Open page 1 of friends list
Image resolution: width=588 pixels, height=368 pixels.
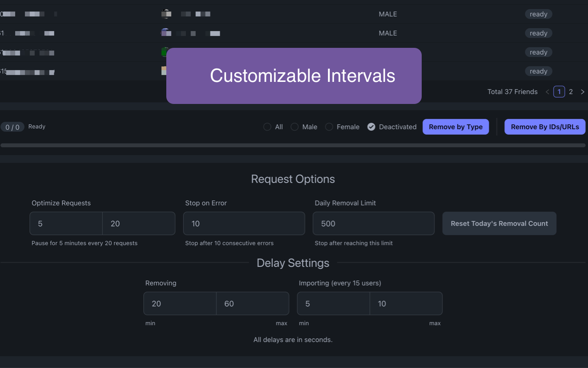pyautogui.click(x=559, y=92)
